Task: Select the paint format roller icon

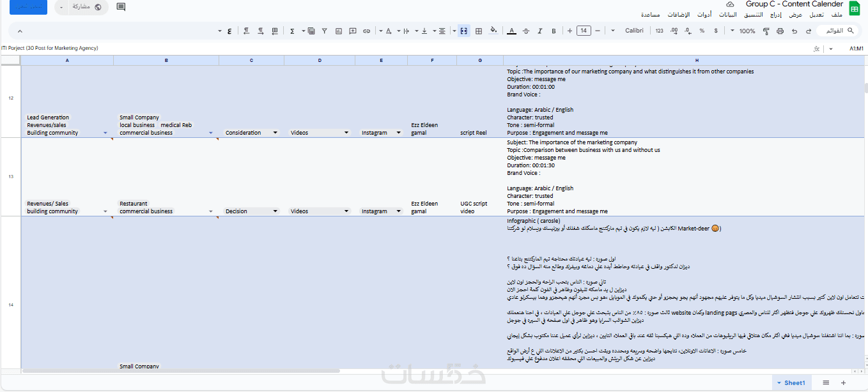Action: pyautogui.click(x=766, y=31)
